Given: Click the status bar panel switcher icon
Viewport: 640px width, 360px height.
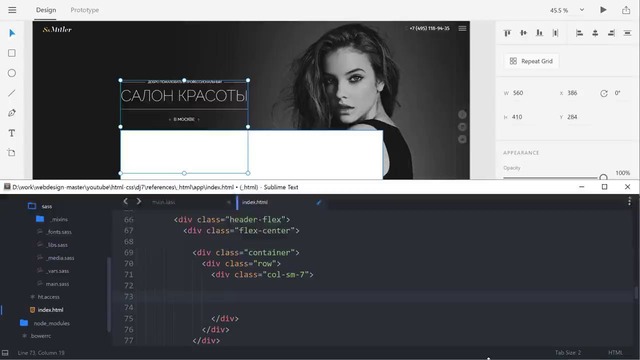Looking at the screenshot, I should [x=5, y=353].
